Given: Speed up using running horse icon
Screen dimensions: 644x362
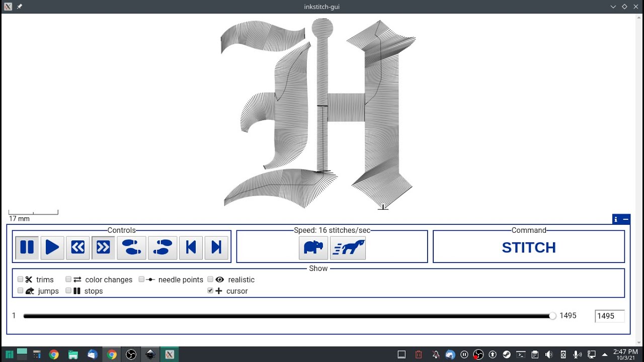Looking at the screenshot, I should point(348,247).
